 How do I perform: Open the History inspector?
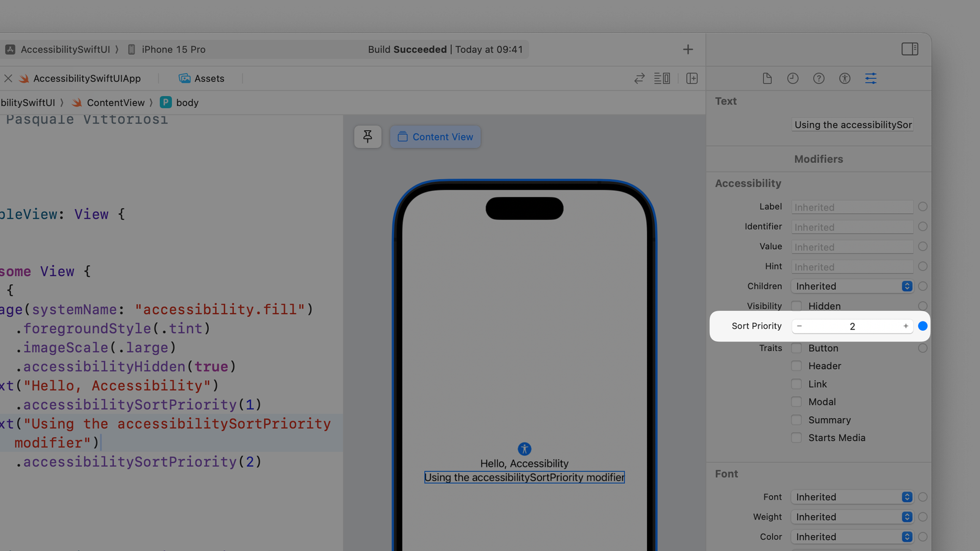[793, 78]
